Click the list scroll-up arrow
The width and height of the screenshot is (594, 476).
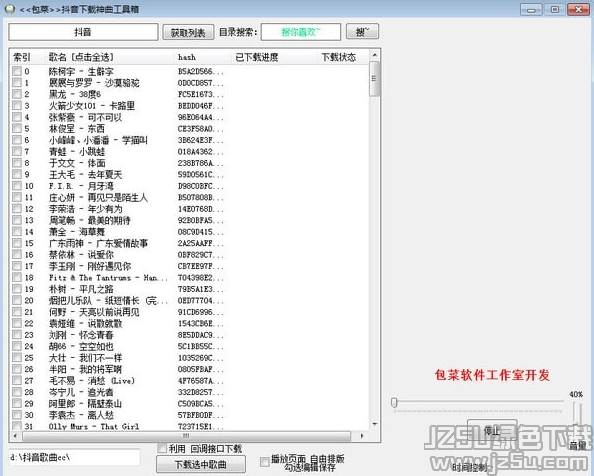[374, 55]
